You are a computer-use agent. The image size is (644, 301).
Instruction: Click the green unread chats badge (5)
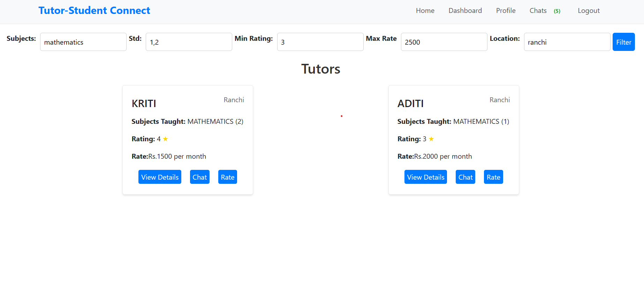557,11
